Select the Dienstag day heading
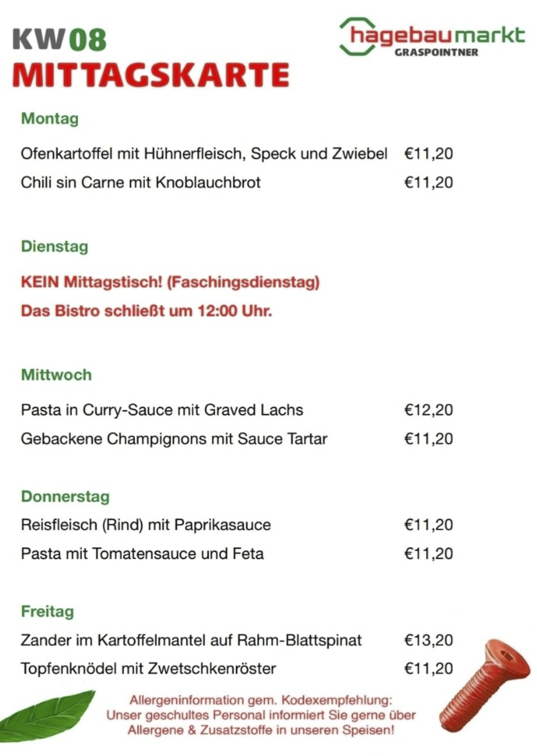Screen dimensions: 537x756 (54, 247)
